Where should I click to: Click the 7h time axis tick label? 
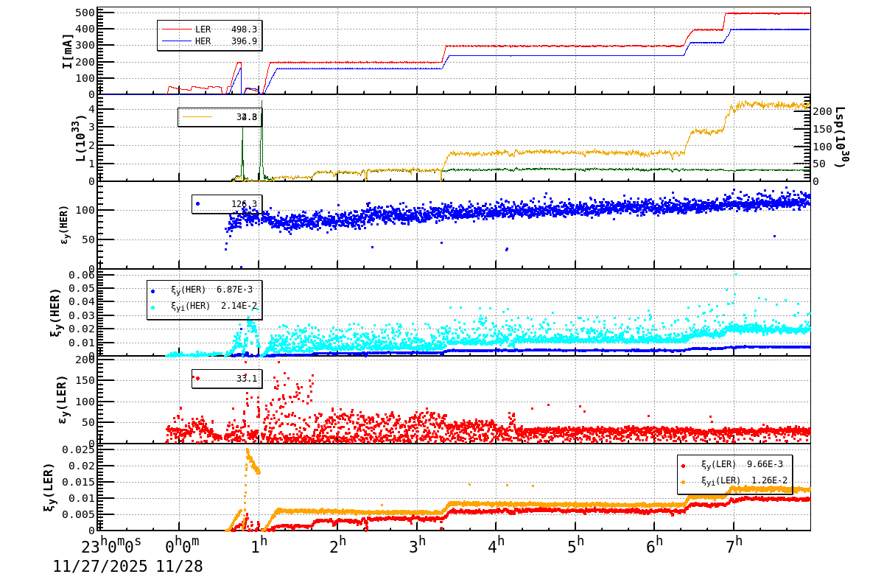click(x=734, y=547)
